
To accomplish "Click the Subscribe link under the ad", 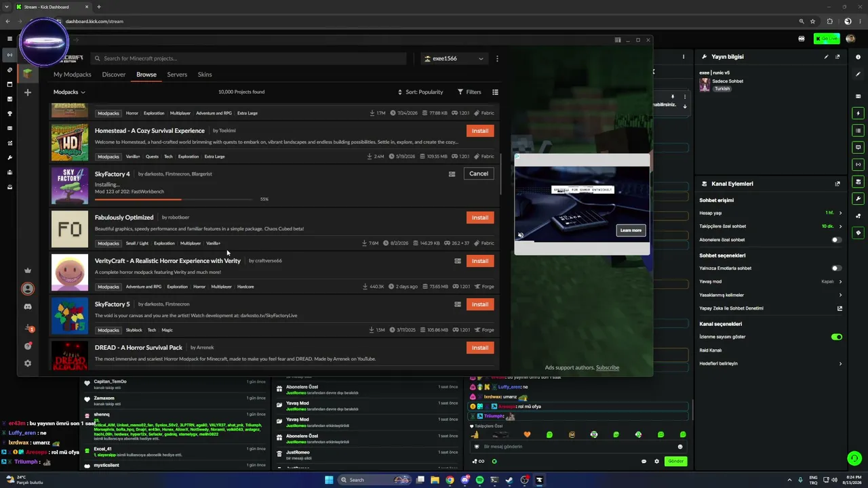I will (x=608, y=368).
